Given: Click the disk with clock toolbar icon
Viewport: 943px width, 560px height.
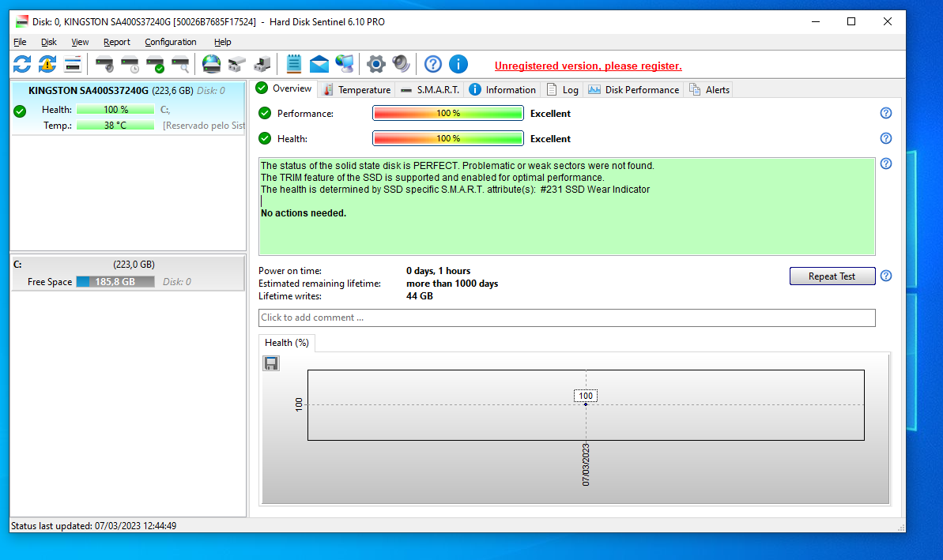Looking at the screenshot, I should tap(130, 64).
